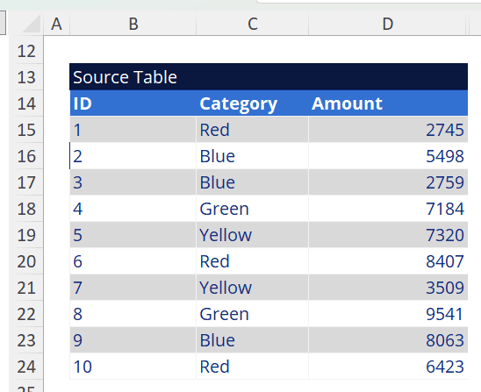Select row 15 header

coord(26,130)
